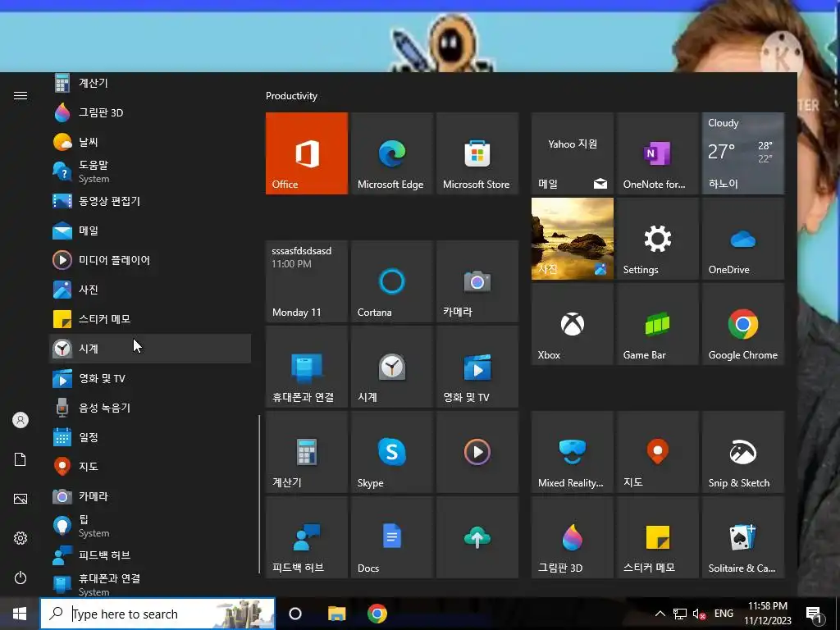This screenshot has height=630, width=840.
Task: Open File Explorer from the taskbar
Action: tap(336, 614)
